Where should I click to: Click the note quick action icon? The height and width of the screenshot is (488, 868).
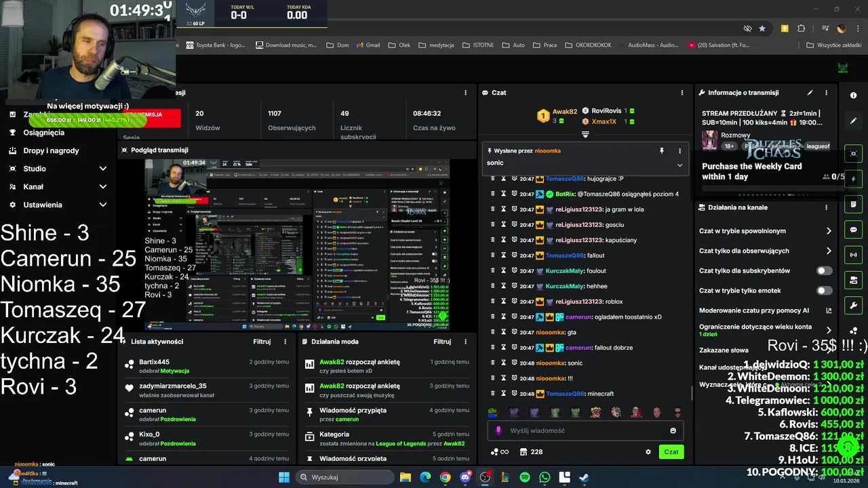tap(853, 204)
